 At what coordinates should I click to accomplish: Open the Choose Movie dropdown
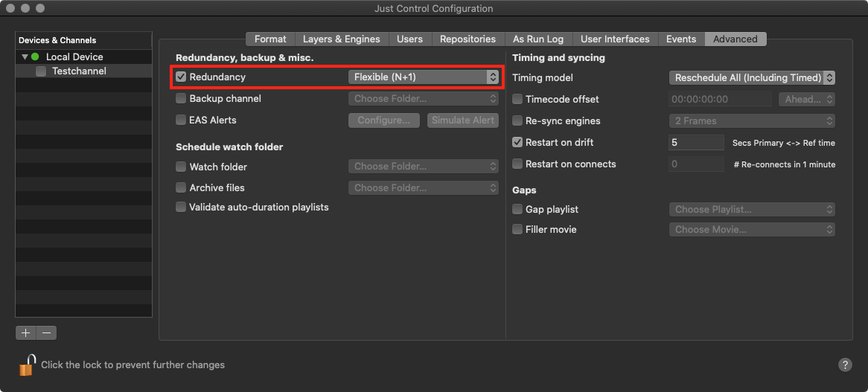point(752,229)
